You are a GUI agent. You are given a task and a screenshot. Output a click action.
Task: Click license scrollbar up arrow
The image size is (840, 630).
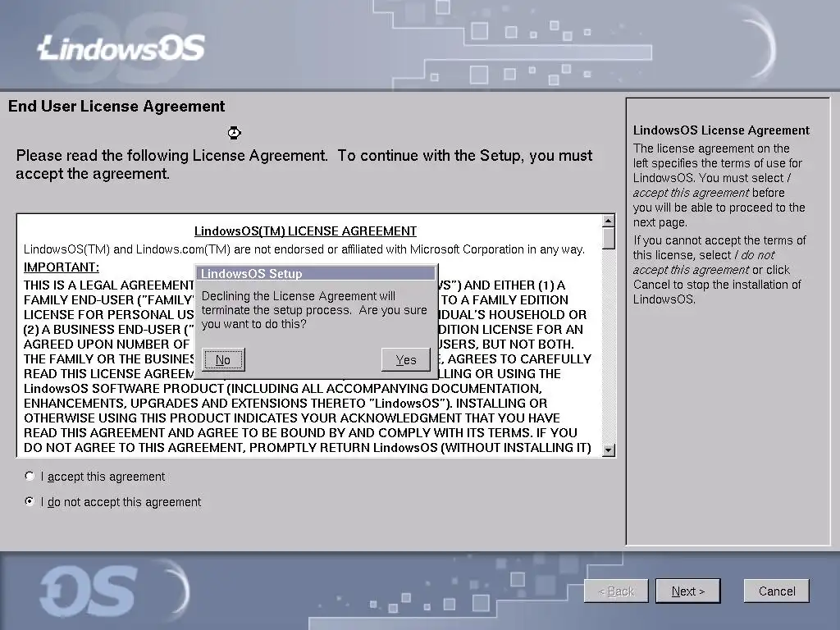tap(608, 221)
